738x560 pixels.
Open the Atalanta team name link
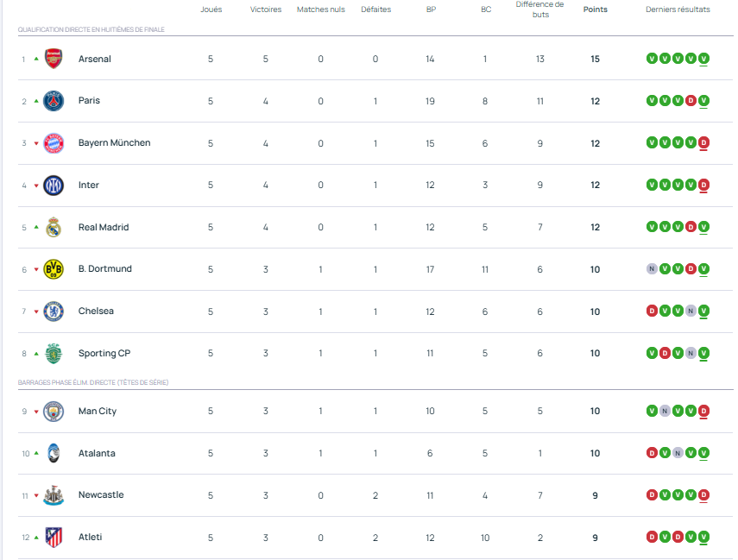[x=97, y=454]
